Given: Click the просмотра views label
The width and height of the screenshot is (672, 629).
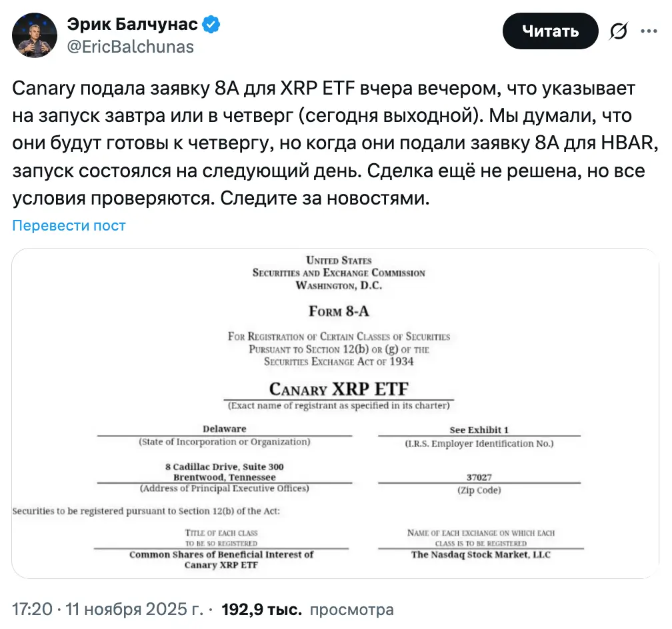Looking at the screenshot, I should coord(352,609).
